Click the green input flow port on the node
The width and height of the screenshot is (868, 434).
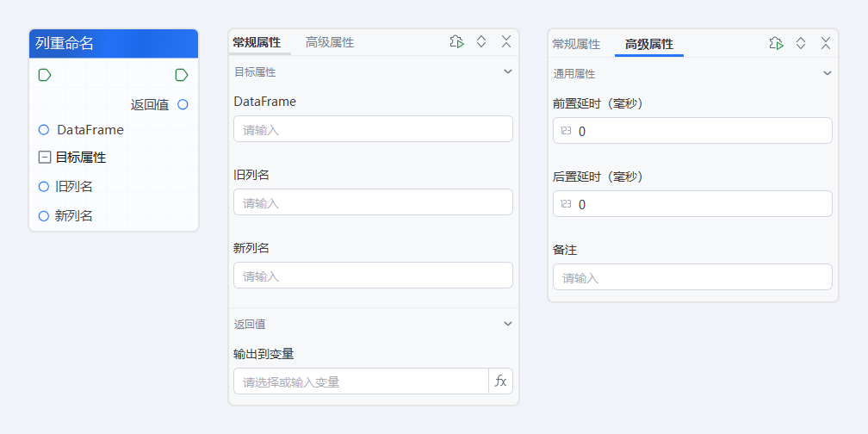click(45, 75)
